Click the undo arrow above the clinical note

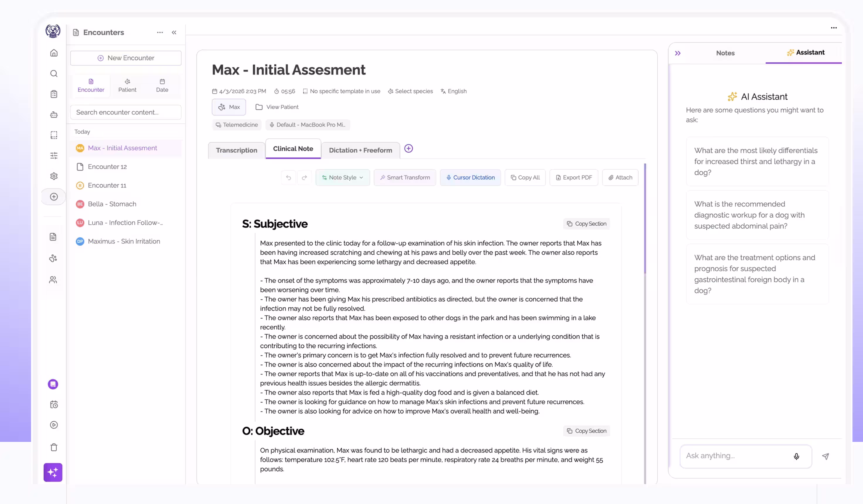[288, 177]
